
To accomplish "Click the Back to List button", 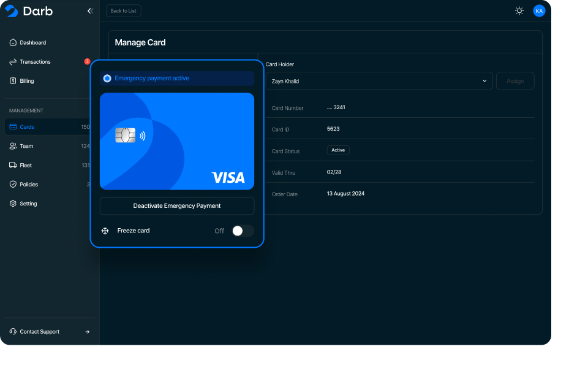I will (123, 11).
